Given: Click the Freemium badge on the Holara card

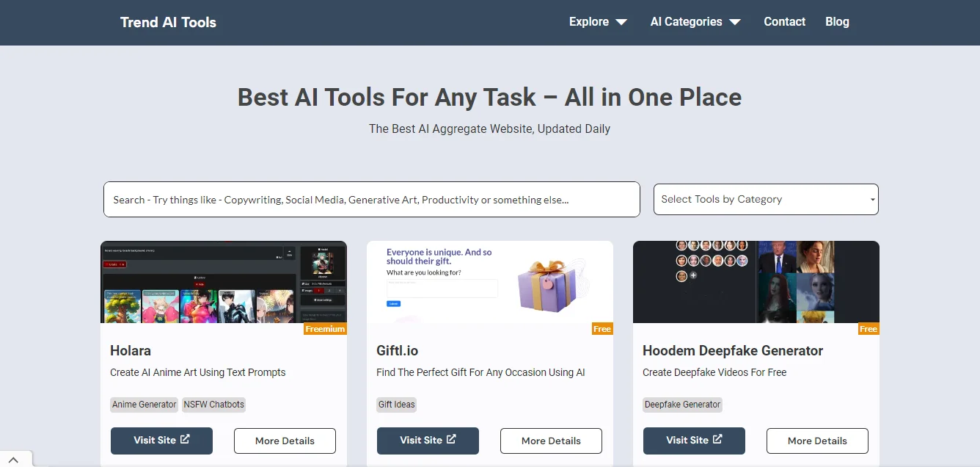Looking at the screenshot, I should (325, 329).
